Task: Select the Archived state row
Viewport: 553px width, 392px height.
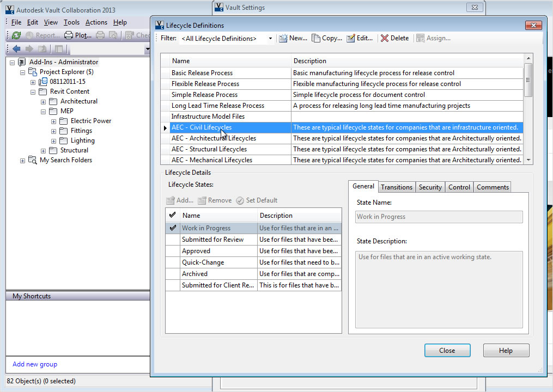Action: 253,273
